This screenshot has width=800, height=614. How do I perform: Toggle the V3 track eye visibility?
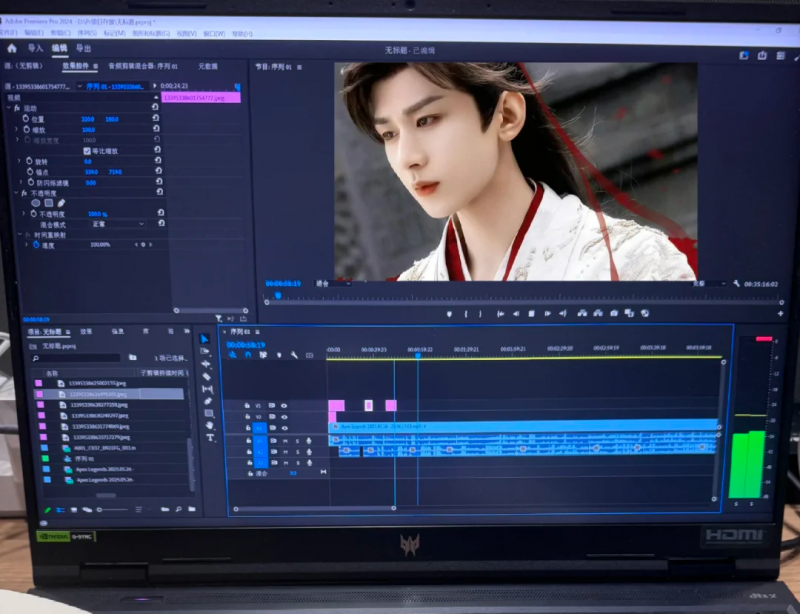(x=284, y=406)
